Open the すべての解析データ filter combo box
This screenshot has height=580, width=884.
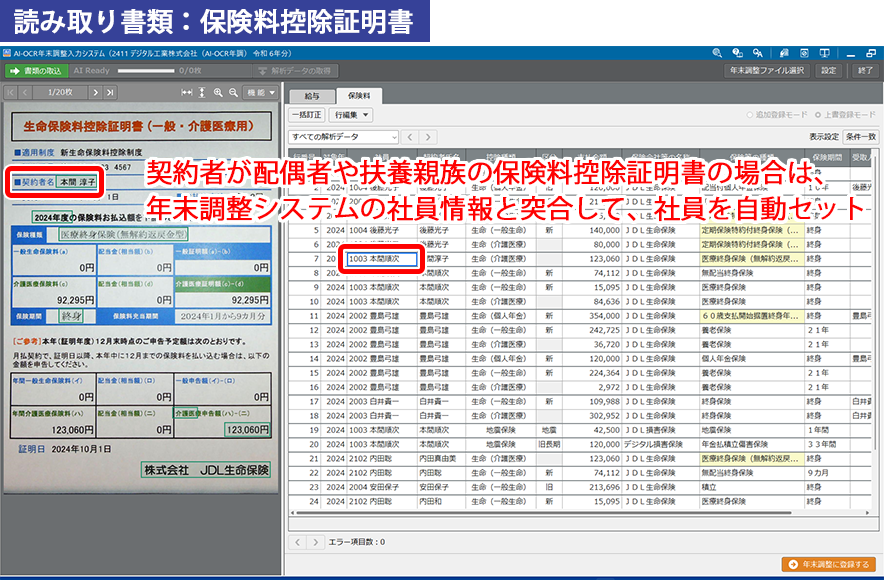tap(344, 136)
